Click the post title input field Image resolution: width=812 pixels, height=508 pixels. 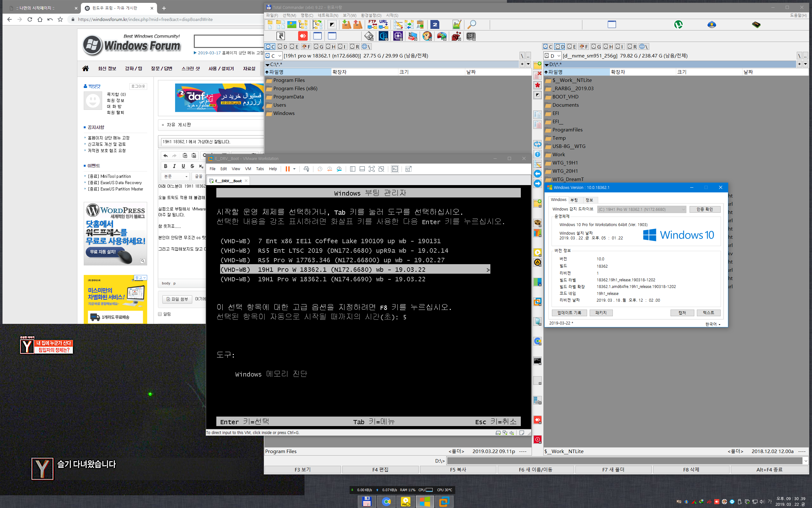point(212,142)
